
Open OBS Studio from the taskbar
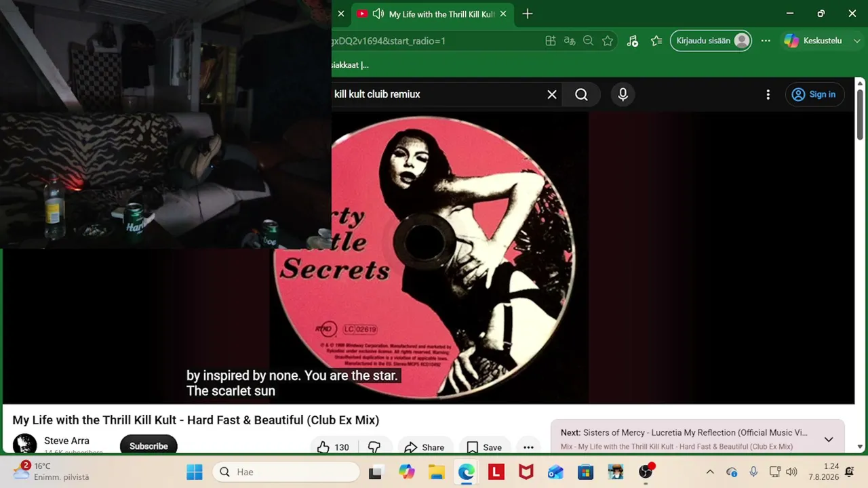click(x=646, y=472)
